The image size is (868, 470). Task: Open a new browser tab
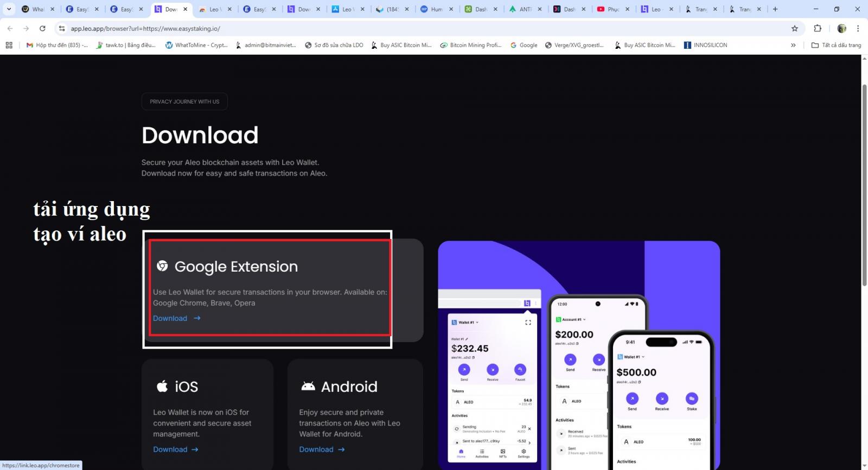click(x=775, y=9)
